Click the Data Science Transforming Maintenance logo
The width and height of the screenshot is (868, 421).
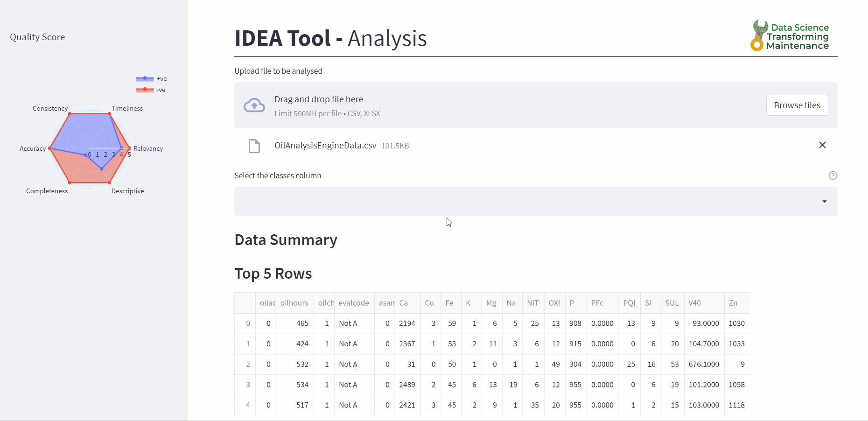[790, 36]
